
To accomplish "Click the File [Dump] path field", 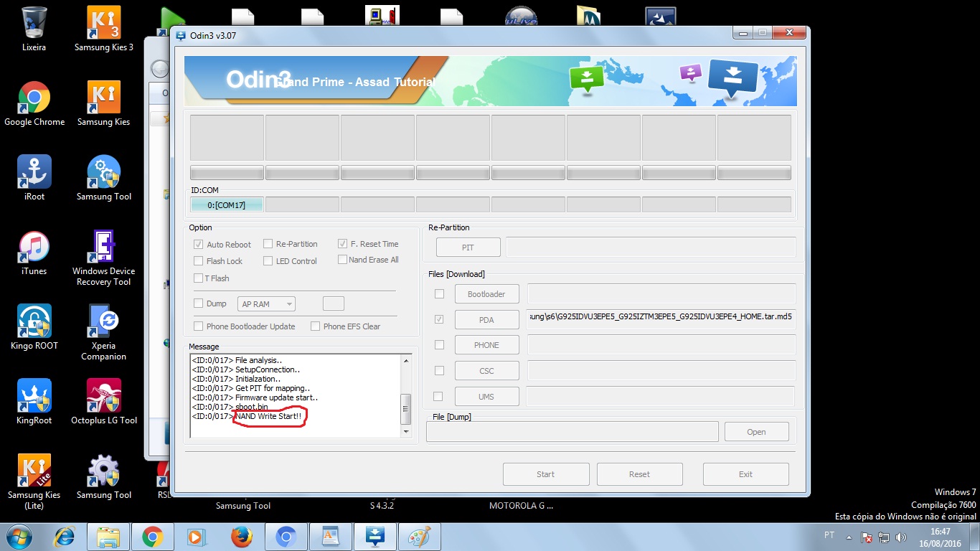I will tap(573, 431).
